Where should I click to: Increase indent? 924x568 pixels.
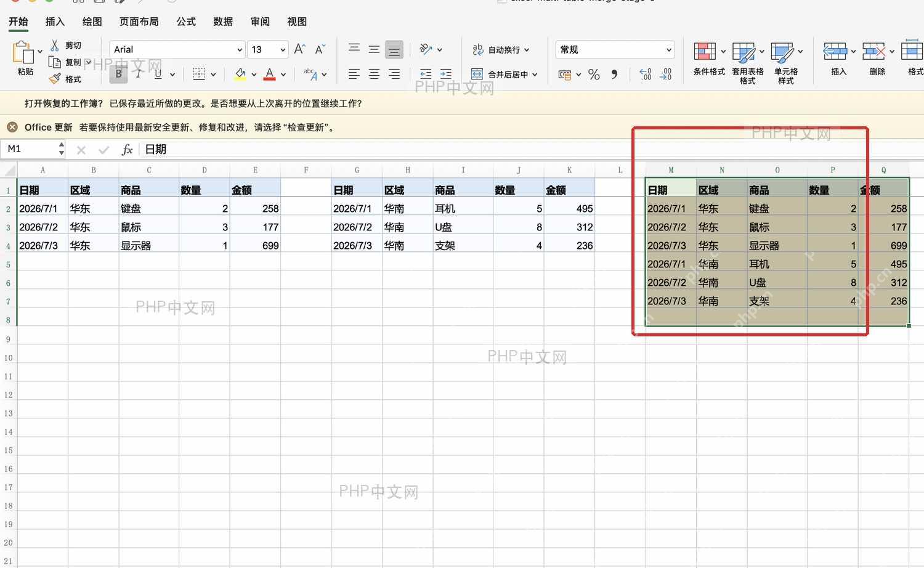(x=445, y=75)
